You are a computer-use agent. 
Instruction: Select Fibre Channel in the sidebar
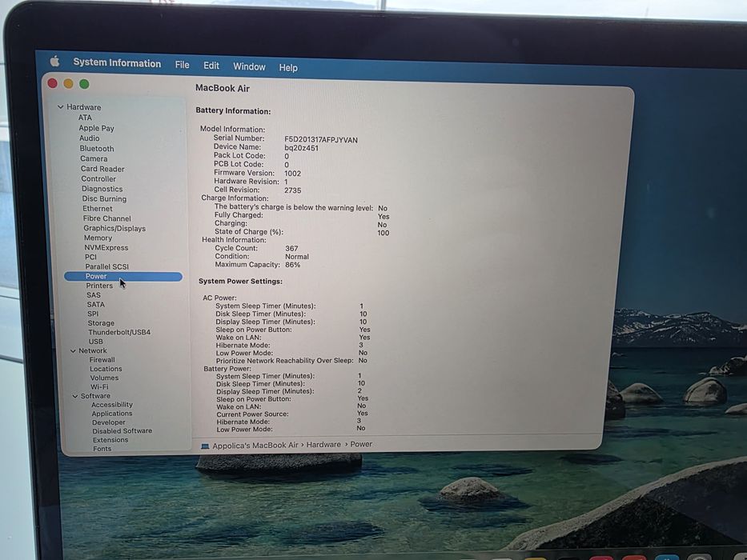tap(106, 218)
